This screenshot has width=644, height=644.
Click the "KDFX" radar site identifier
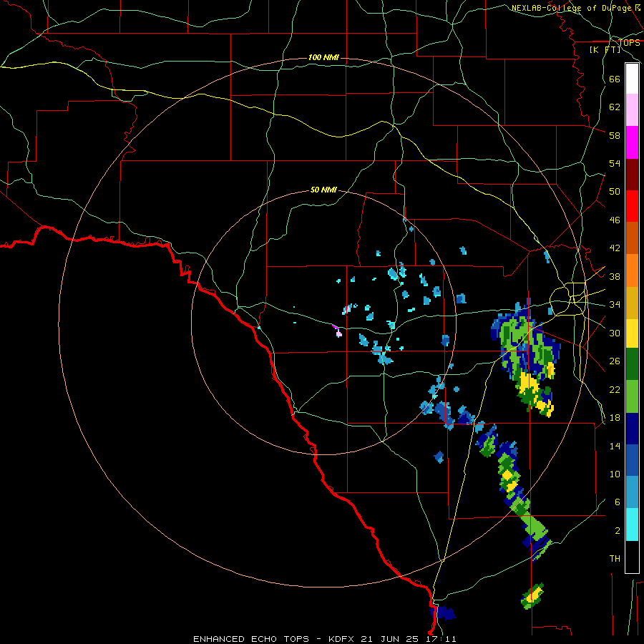click(x=342, y=639)
